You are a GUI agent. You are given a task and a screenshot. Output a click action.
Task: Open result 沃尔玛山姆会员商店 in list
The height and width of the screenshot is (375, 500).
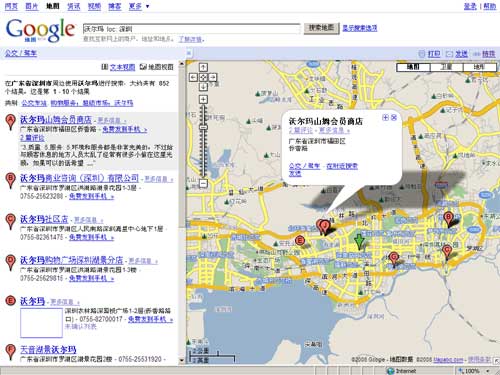[x=56, y=119]
